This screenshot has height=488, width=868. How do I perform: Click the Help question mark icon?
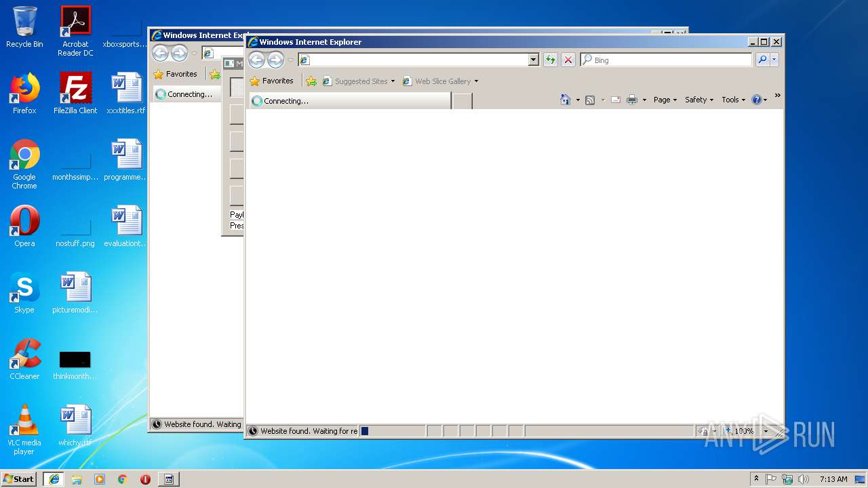point(757,100)
